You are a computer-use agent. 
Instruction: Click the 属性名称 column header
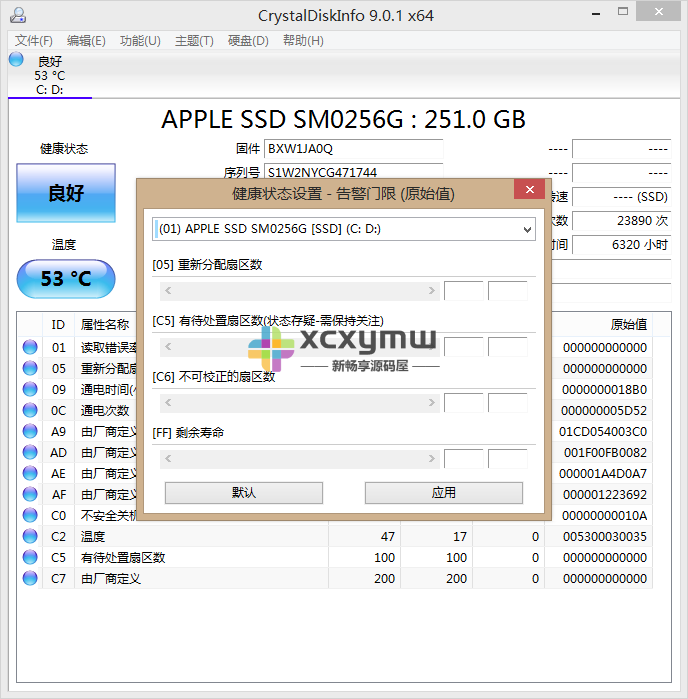[105, 325]
